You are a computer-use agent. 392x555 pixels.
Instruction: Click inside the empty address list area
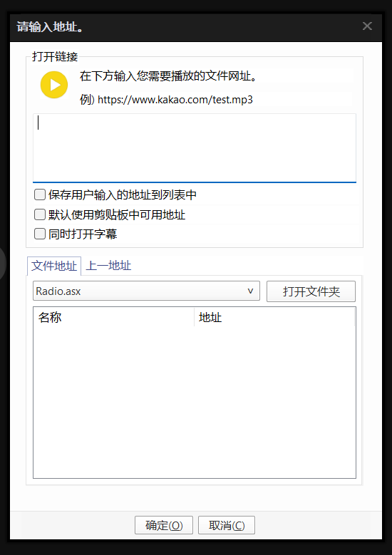point(195,402)
